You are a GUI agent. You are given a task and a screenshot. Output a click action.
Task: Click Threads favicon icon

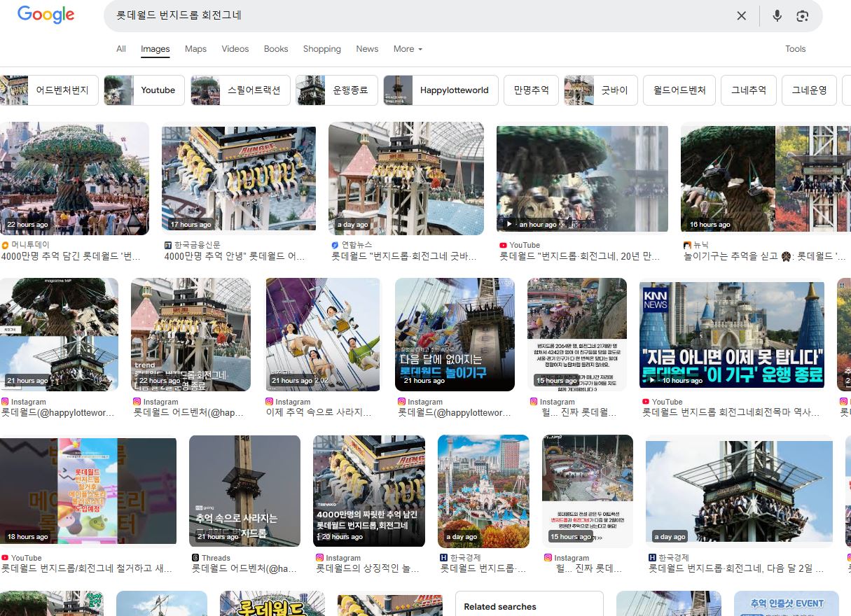pyautogui.click(x=195, y=558)
